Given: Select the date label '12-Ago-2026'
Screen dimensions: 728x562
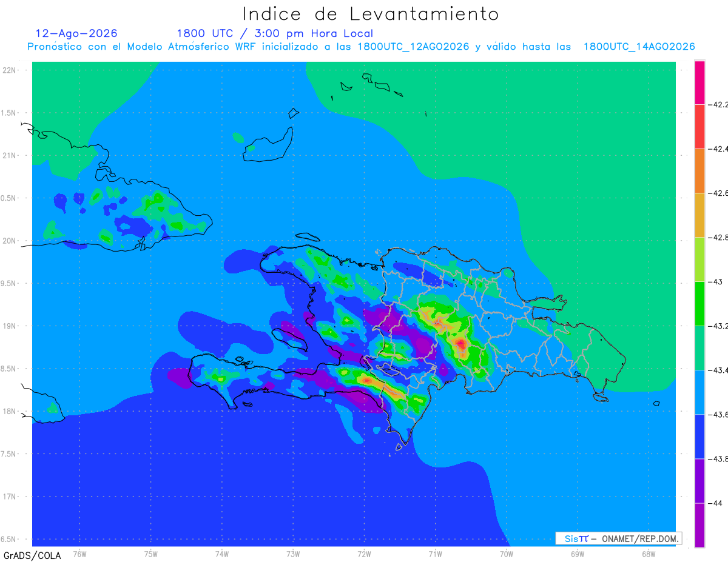Looking at the screenshot, I should 76,33.
